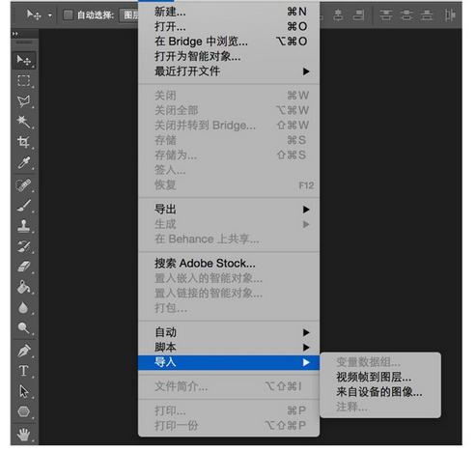Expand 脚本 submenu
Image resolution: width=476 pixels, height=452 pixels.
tap(229, 348)
